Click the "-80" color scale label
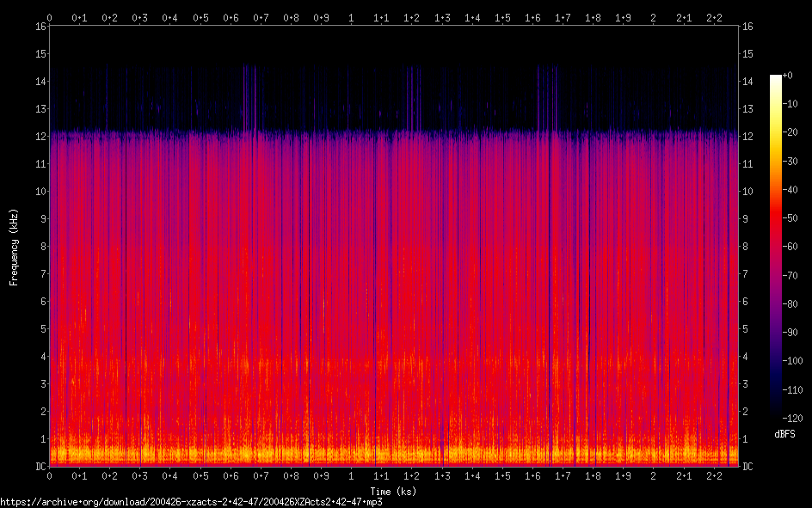Screen dimensions: 812x508 click(x=790, y=304)
